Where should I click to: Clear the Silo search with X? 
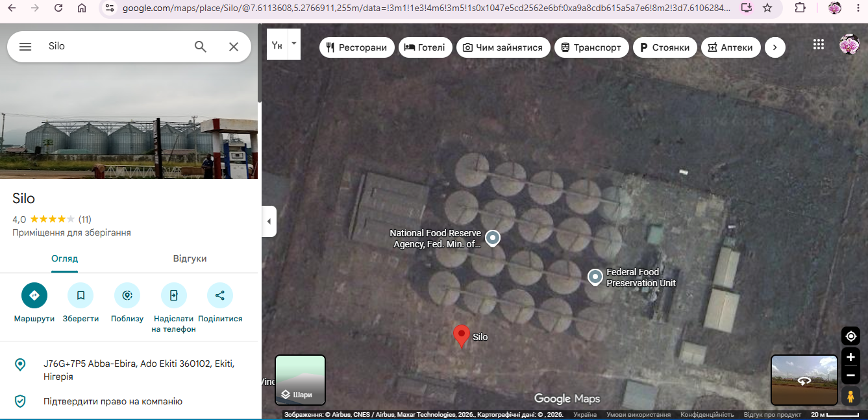pyautogui.click(x=234, y=47)
